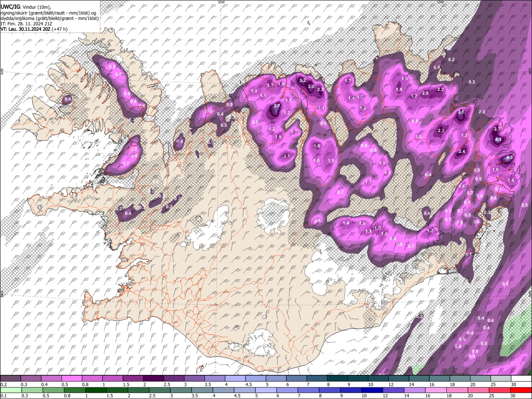Image resolution: width=532 pixels, height=399 pixels.
Task: Click the 2.3 value on the map
Action: 441,131
